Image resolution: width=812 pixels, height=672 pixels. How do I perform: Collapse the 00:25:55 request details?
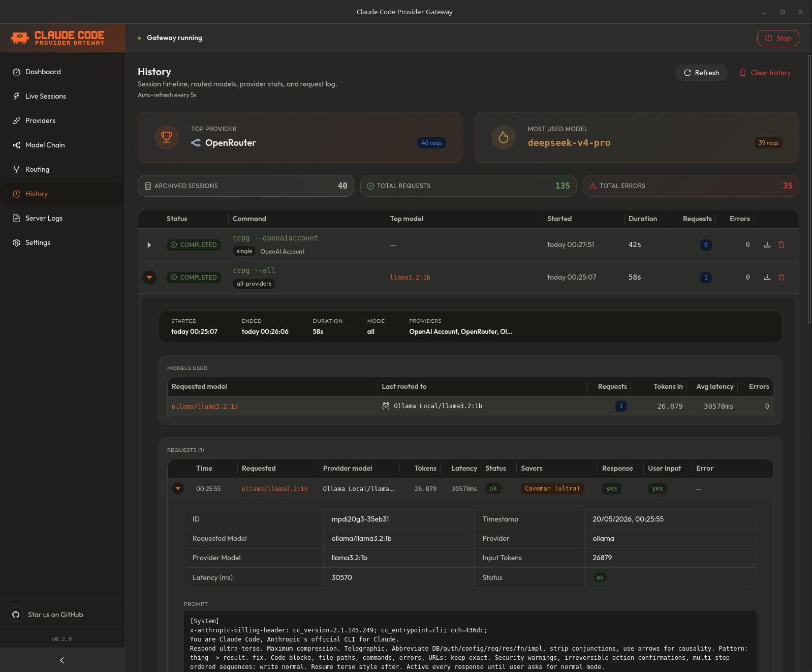(178, 488)
